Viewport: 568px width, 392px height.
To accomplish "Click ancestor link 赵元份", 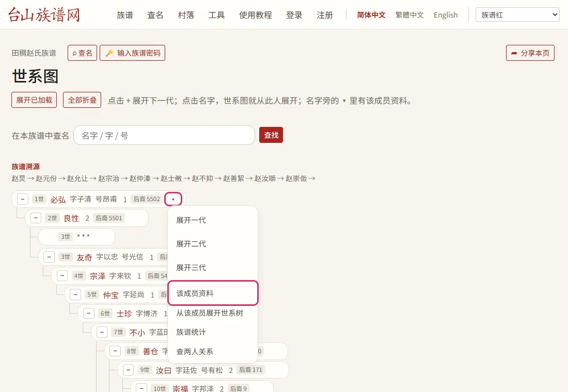I will pyautogui.click(x=46, y=178).
